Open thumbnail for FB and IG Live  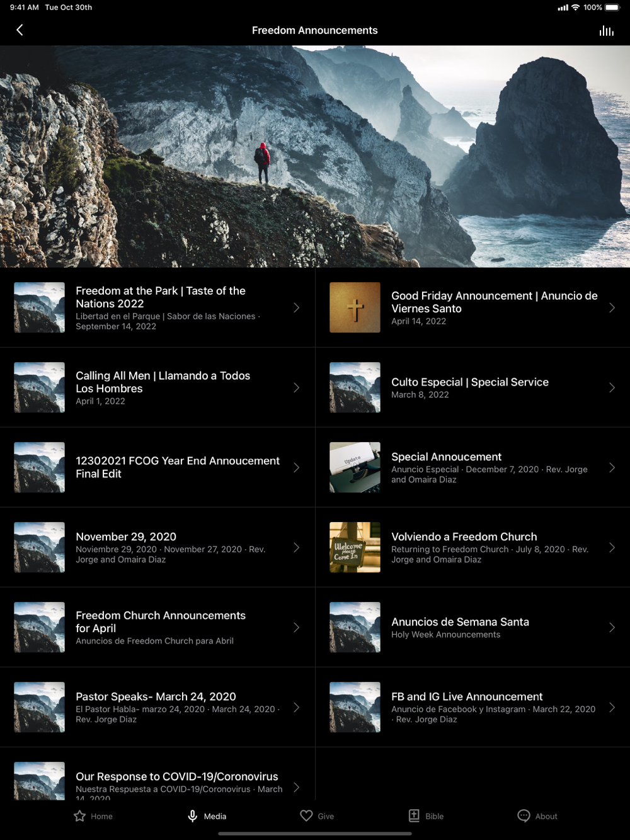pyautogui.click(x=355, y=707)
